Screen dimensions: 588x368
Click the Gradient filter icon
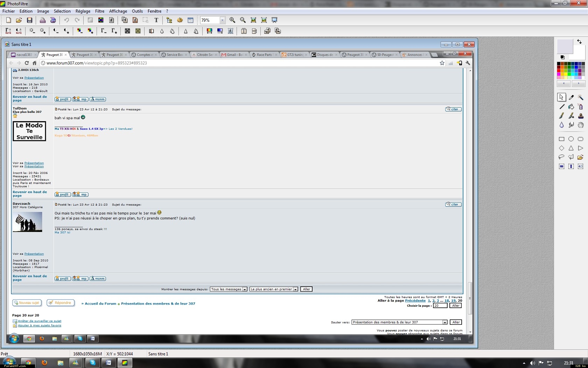click(x=220, y=31)
